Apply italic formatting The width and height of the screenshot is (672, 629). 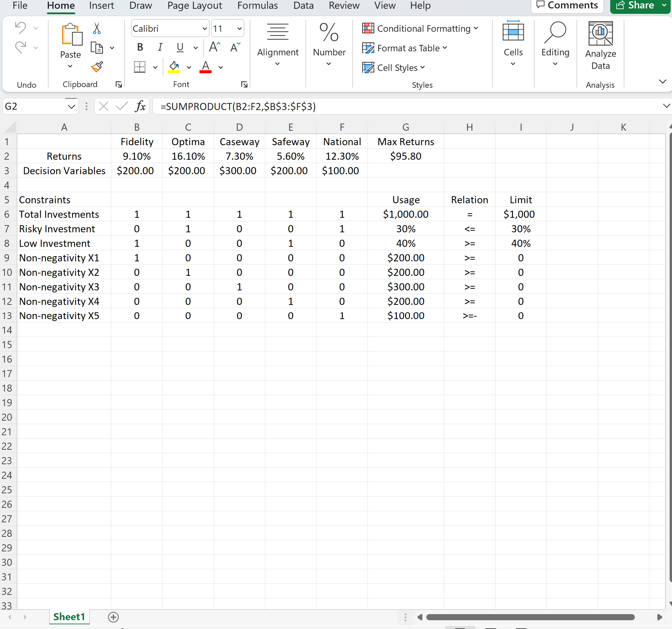(160, 47)
